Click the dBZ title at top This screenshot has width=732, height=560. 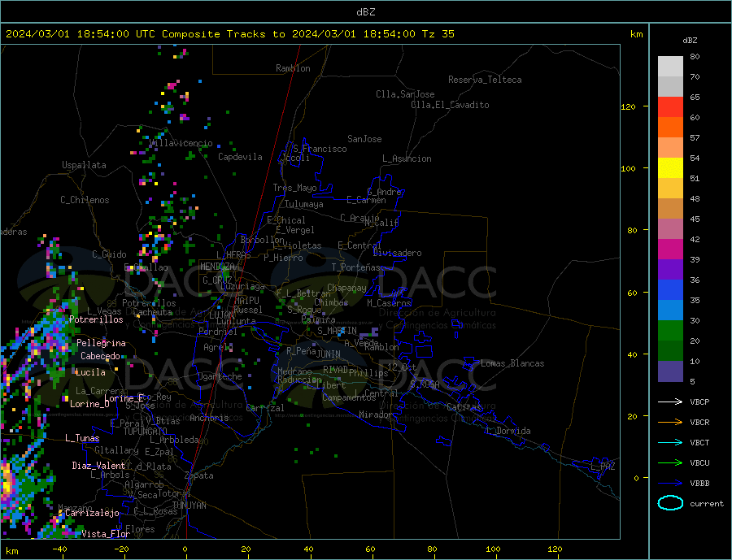tap(365, 12)
